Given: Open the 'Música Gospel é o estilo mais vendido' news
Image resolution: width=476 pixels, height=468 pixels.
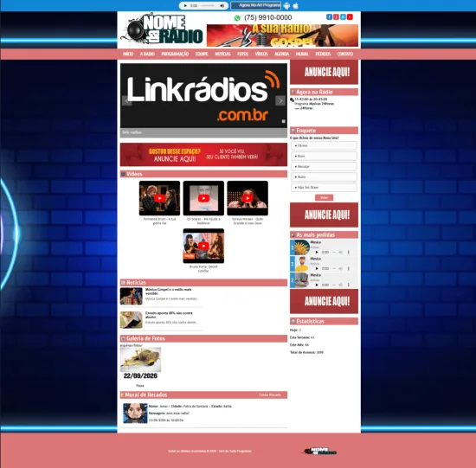Looking at the screenshot, I should click(x=168, y=292).
